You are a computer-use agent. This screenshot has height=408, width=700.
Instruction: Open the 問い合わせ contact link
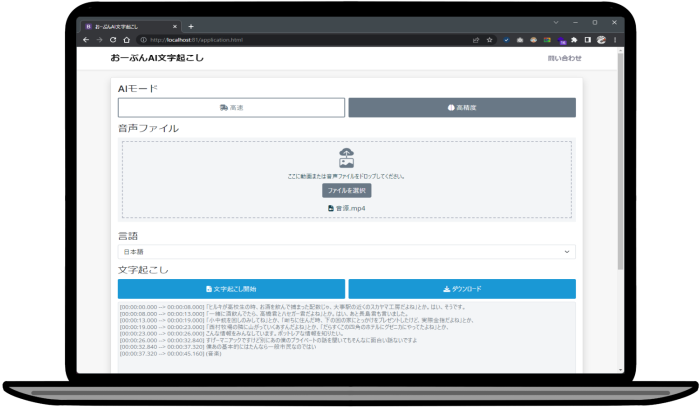click(x=565, y=58)
